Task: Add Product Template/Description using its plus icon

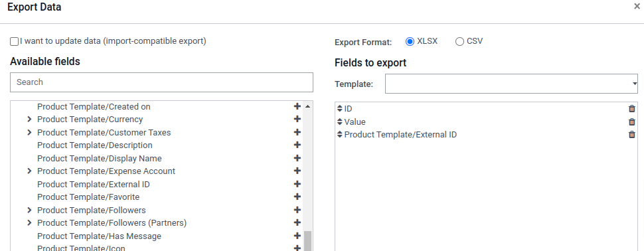Action: [x=297, y=145]
